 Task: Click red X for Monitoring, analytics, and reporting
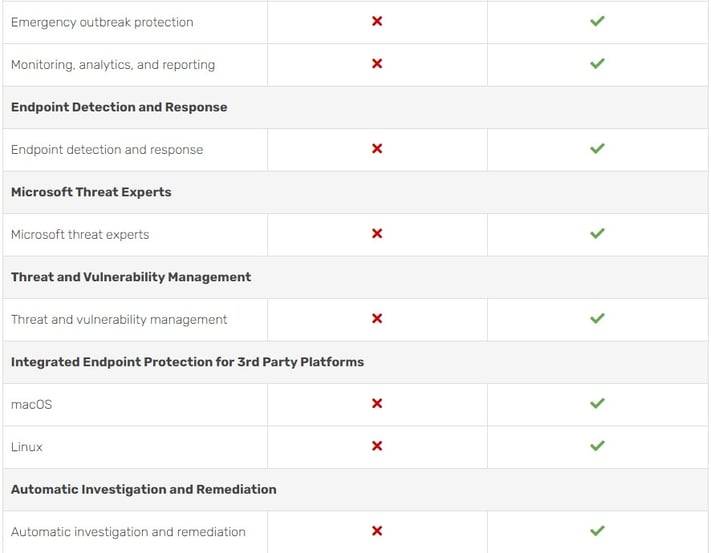[x=377, y=64]
